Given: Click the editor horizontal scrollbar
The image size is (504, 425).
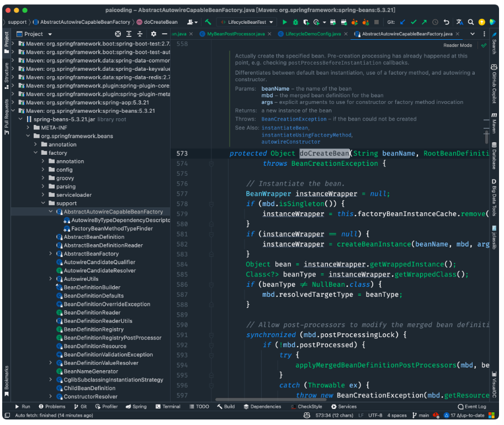Looking at the screenshot, I should point(270,400).
